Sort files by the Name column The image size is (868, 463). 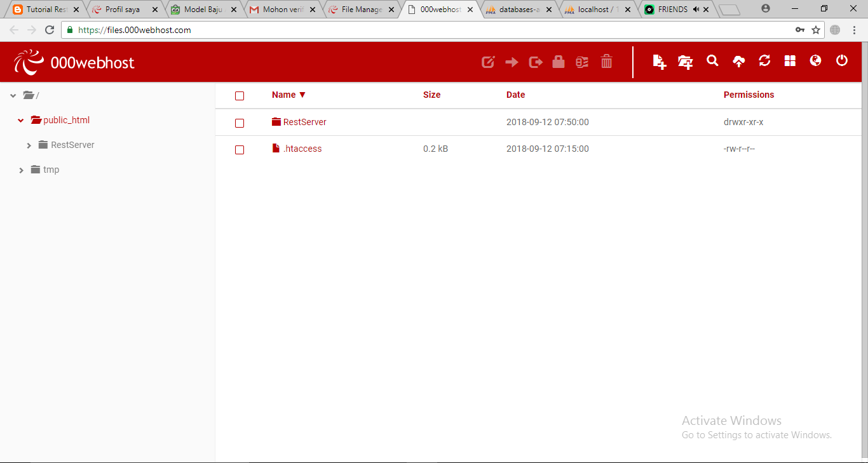coord(283,95)
